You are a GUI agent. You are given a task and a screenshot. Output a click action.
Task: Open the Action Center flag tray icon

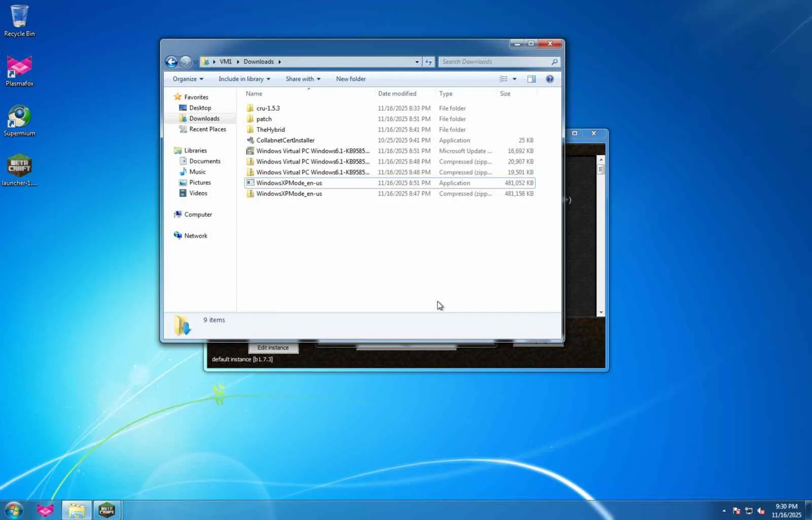(736, 511)
